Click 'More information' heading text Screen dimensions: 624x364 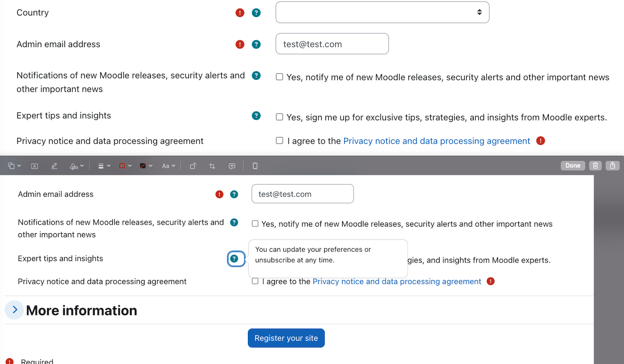point(82,310)
